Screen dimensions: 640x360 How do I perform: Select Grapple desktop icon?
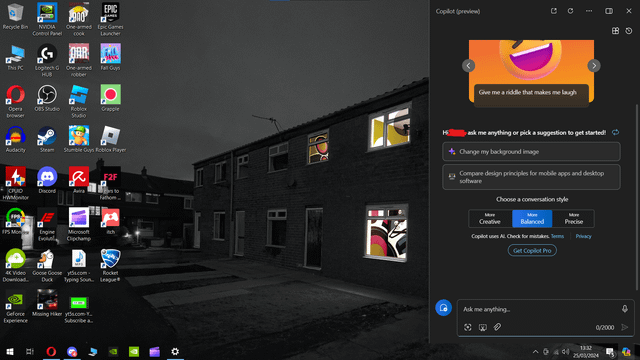click(x=110, y=98)
